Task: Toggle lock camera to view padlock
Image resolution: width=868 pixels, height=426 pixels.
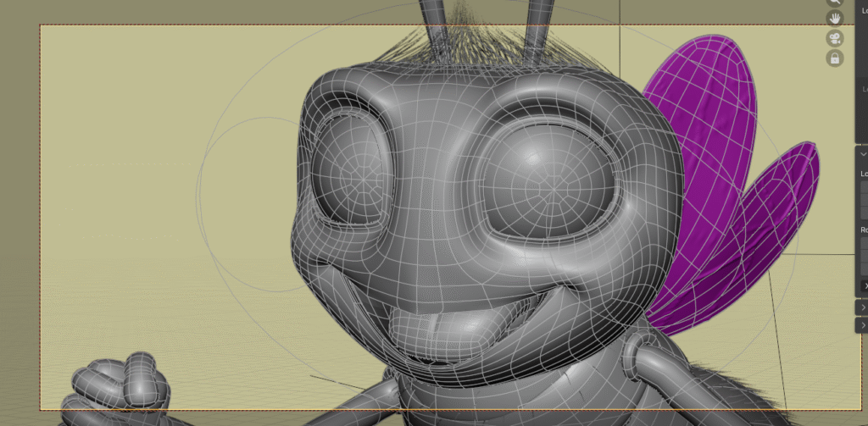Action: (835, 58)
